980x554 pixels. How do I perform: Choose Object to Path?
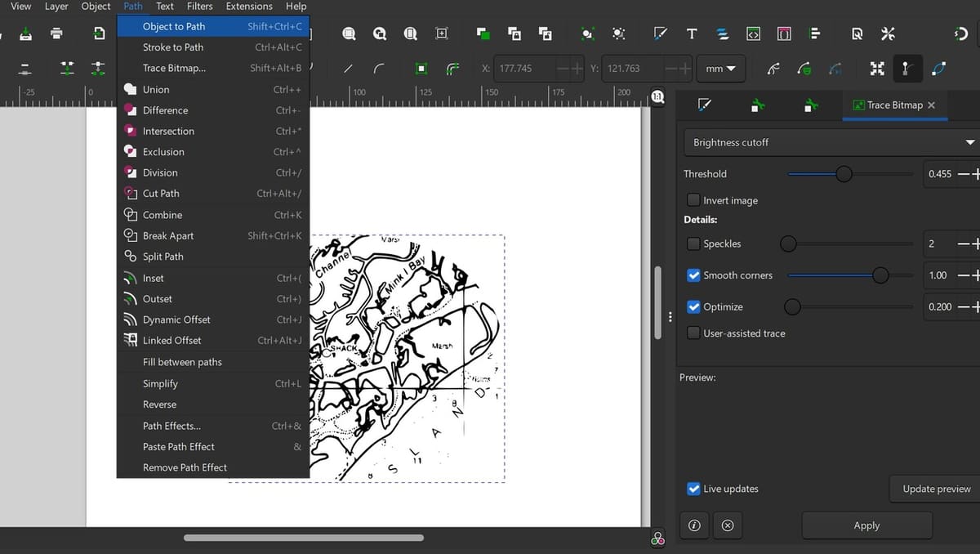click(x=213, y=26)
